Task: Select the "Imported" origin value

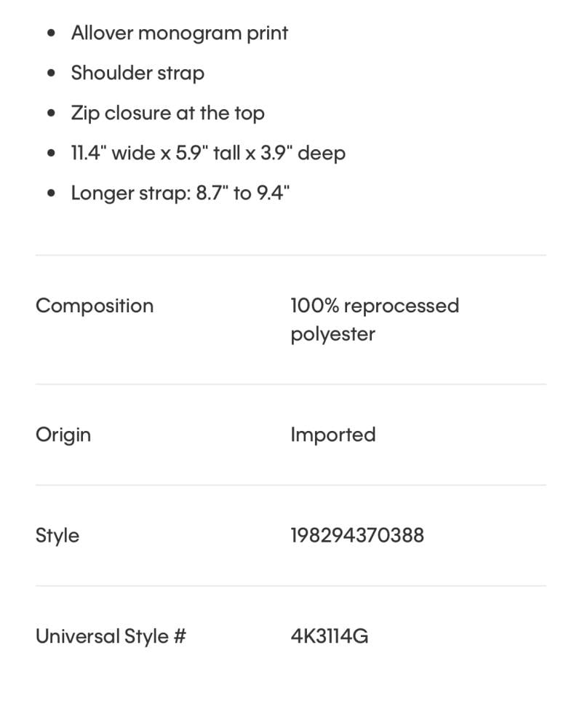Action: click(x=333, y=435)
